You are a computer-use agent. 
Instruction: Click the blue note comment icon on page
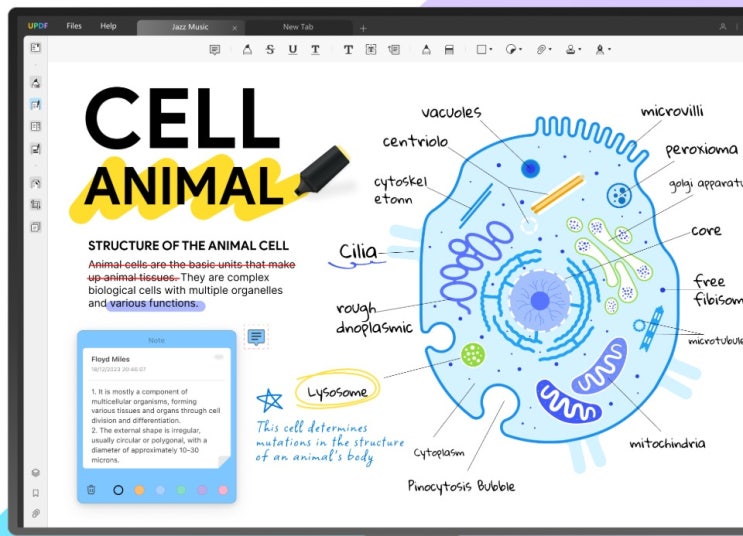pos(256,337)
